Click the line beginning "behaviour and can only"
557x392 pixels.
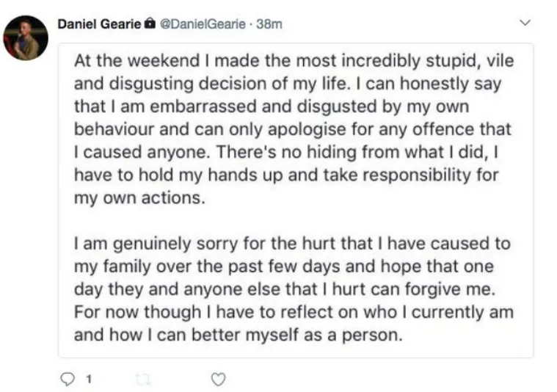pos(291,129)
